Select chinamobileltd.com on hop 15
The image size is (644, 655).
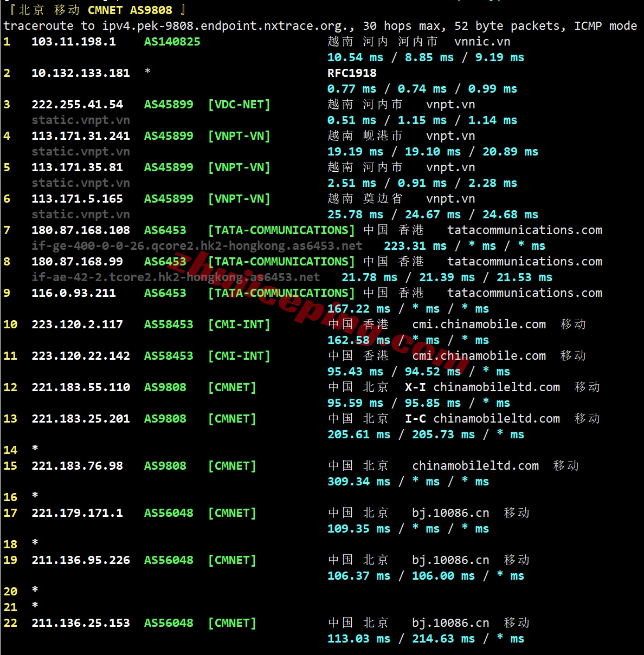[475, 466]
